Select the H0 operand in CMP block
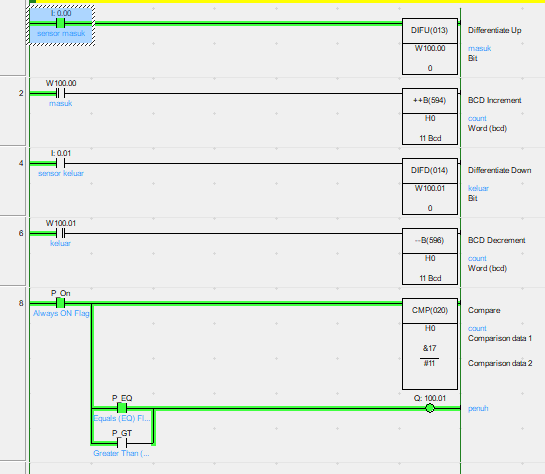This screenshot has height=474, width=545. [x=430, y=328]
